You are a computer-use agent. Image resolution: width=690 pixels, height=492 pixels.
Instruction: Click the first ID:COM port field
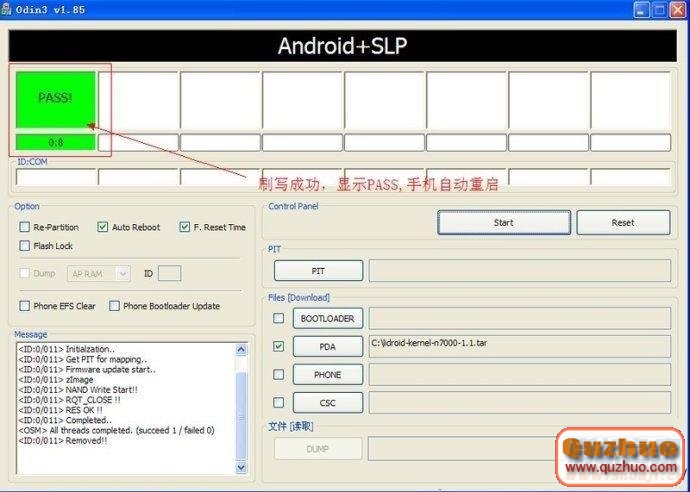click(x=56, y=177)
